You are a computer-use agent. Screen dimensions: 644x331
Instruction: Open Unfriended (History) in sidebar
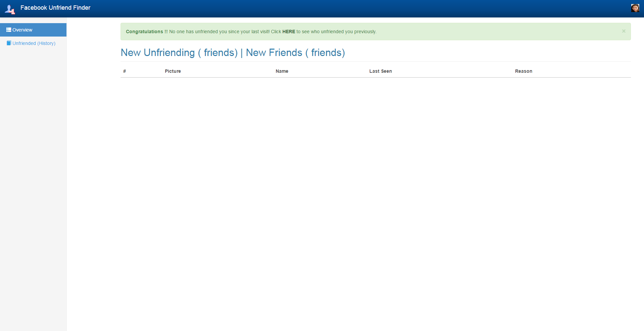(x=33, y=43)
